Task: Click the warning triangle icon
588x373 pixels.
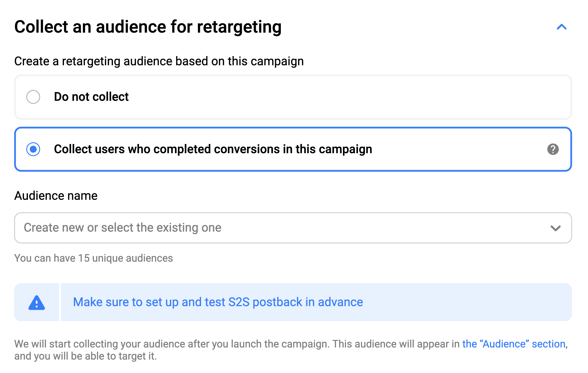Action: [x=37, y=303]
